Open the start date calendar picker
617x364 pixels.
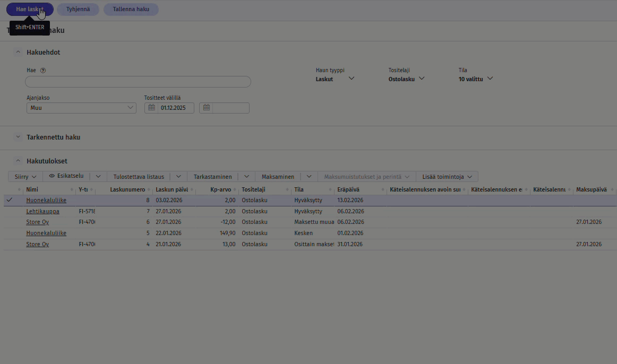point(151,108)
